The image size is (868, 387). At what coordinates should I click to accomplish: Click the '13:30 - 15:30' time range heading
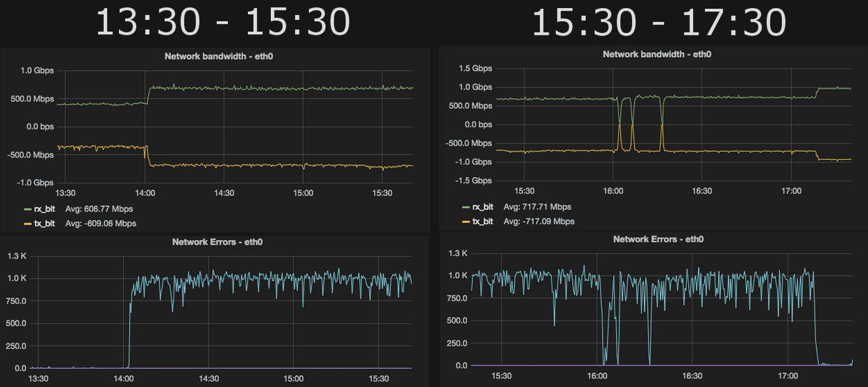coord(222,22)
